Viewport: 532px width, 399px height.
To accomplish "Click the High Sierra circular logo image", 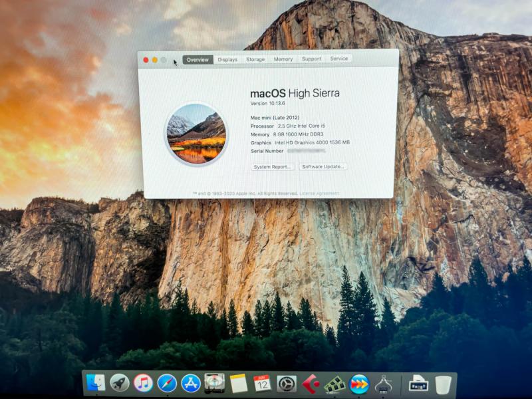I will [196, 134].
